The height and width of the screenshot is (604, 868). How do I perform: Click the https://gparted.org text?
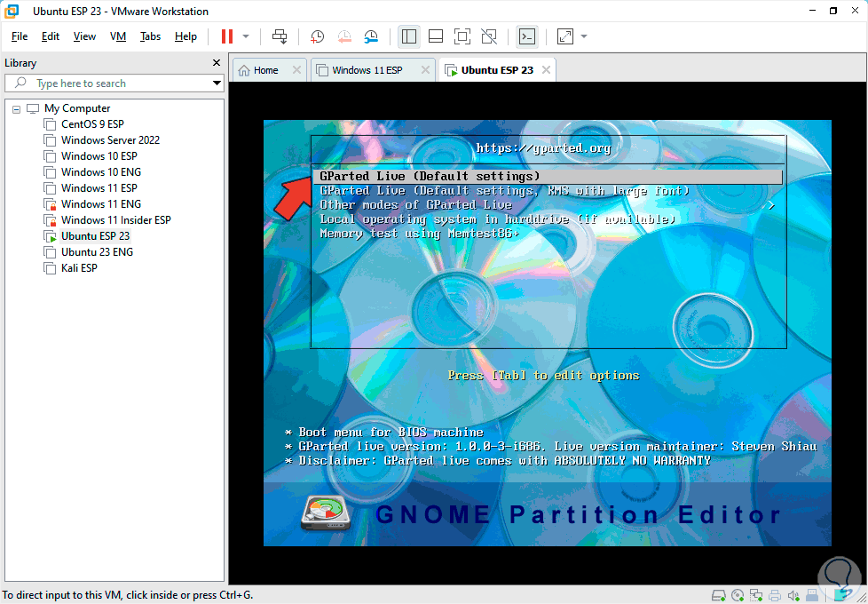pos(543,148)
